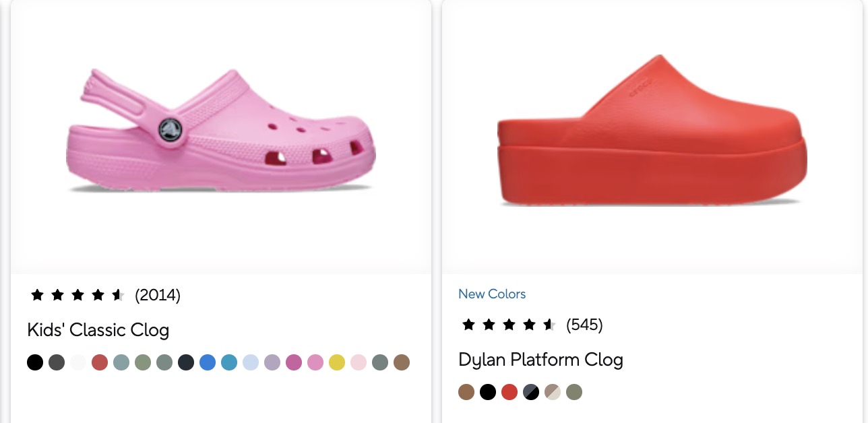Select the purple swatch on Kids' Classic Clog

click(272, 362)
